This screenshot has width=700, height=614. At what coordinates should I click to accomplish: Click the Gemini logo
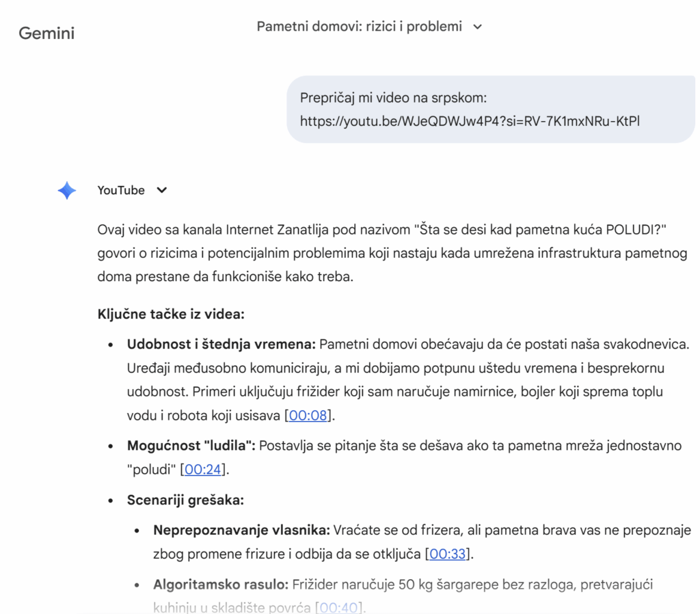[x=46, y=33]
